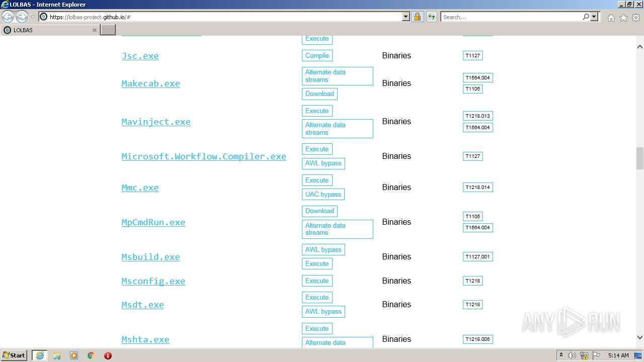Click the browser Back arrow button
Viewport: 644px width, 362px height.
tap(8, 17)
